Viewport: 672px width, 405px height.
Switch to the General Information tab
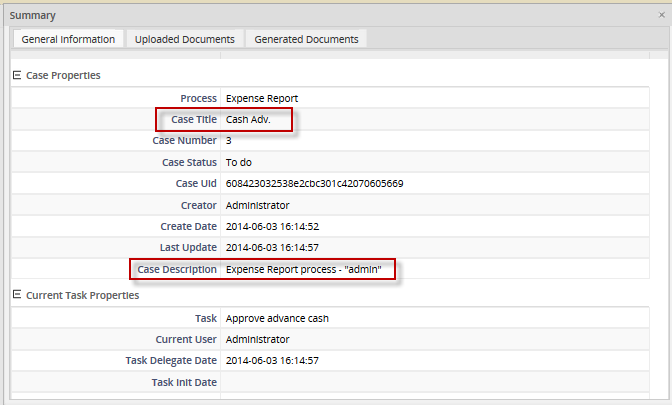68,39
